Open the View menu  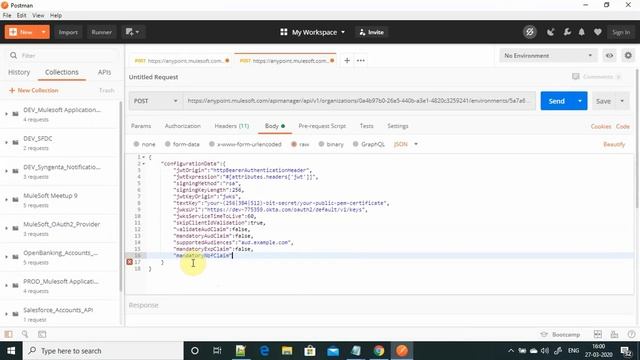click(38, 15)
